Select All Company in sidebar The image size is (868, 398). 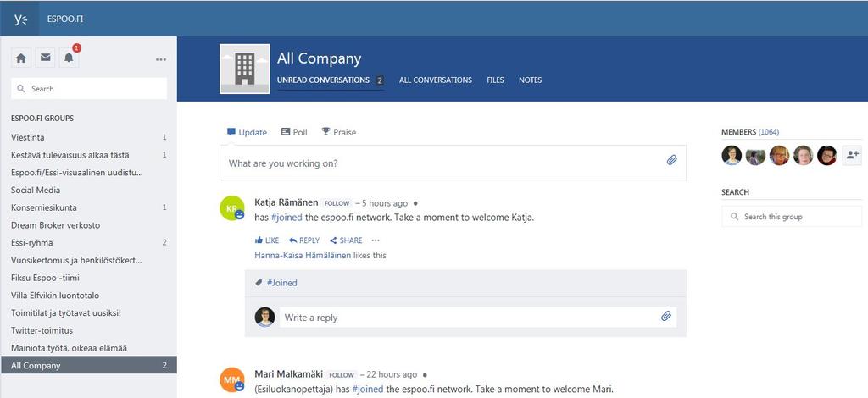coord(88,365)
